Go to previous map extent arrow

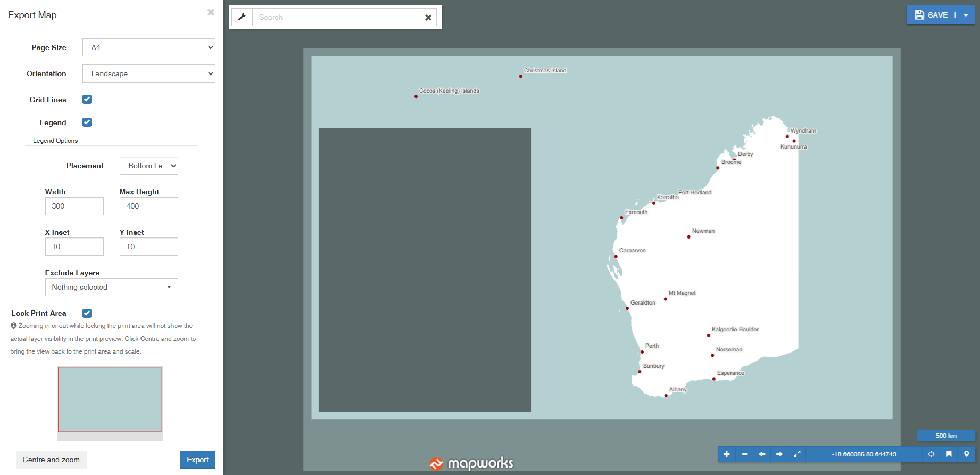762,454
